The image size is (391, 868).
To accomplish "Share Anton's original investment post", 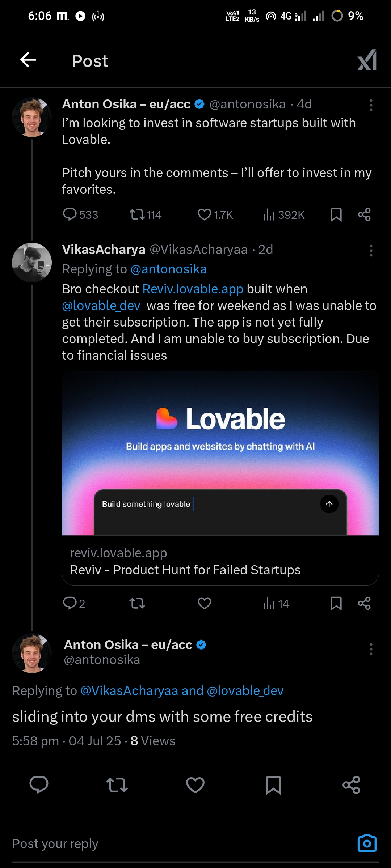I will pos(364,215).
